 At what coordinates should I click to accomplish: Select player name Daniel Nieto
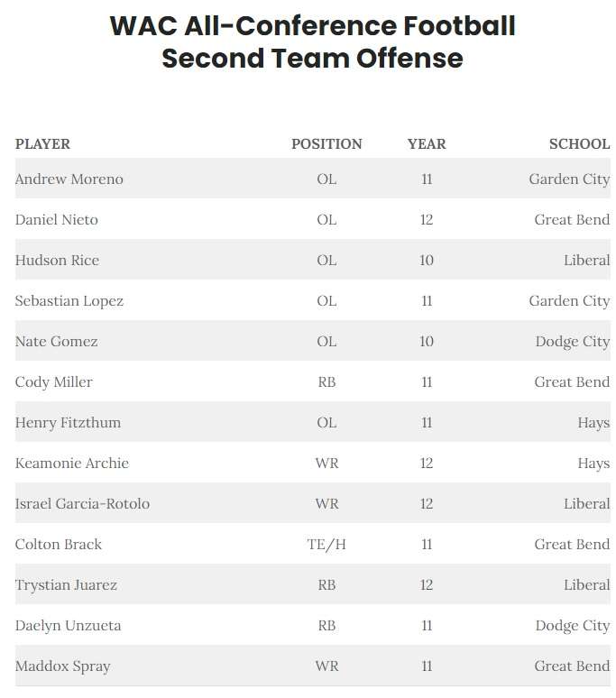(57, 219)
